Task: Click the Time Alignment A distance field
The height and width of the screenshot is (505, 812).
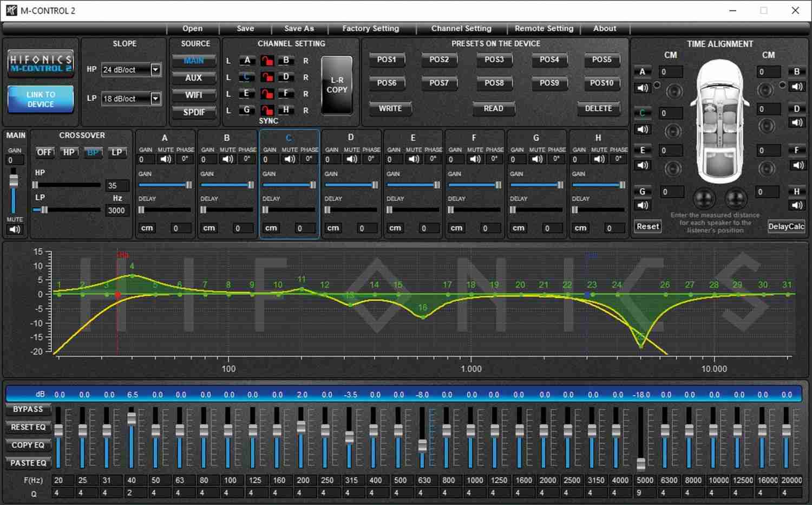Action: tap(671, 72)
